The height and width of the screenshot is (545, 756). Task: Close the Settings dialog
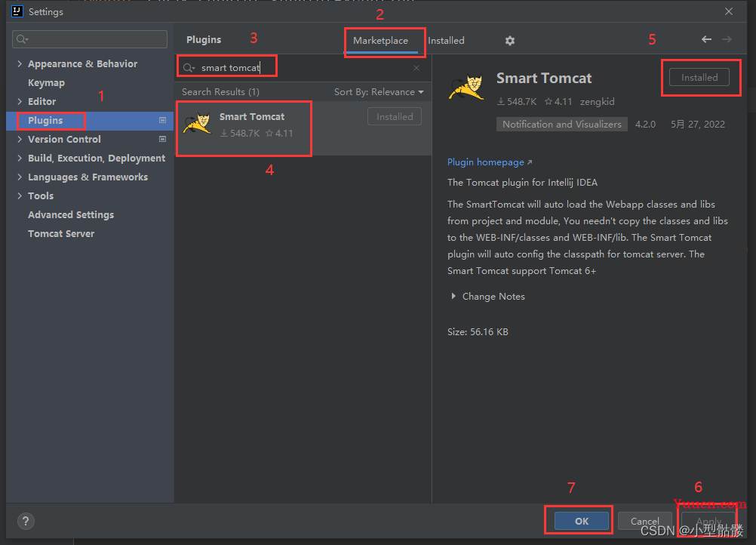[x=729, y=11]
